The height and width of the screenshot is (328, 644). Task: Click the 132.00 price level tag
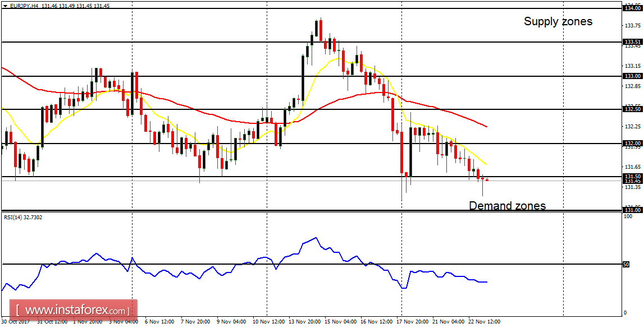633,143
